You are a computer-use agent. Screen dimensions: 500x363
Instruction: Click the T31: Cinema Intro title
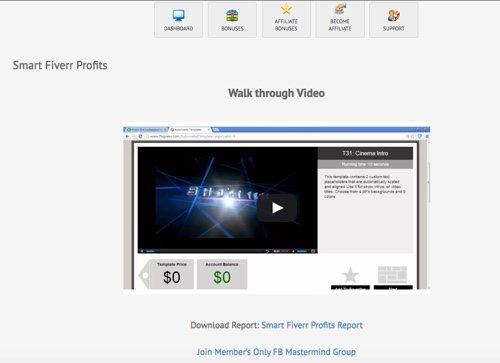pyautogui.click(x=365, y=153)
